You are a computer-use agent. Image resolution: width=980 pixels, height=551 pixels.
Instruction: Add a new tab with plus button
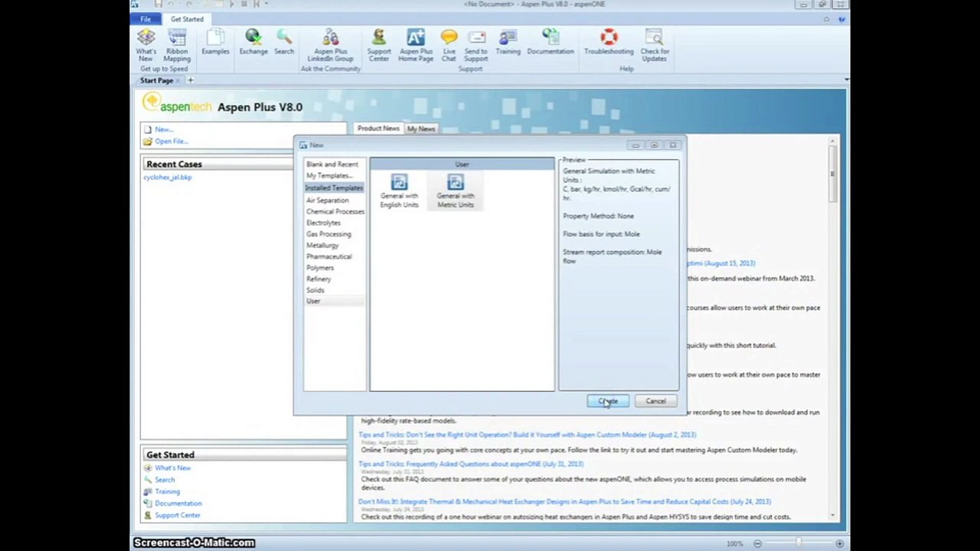(190, 80)
